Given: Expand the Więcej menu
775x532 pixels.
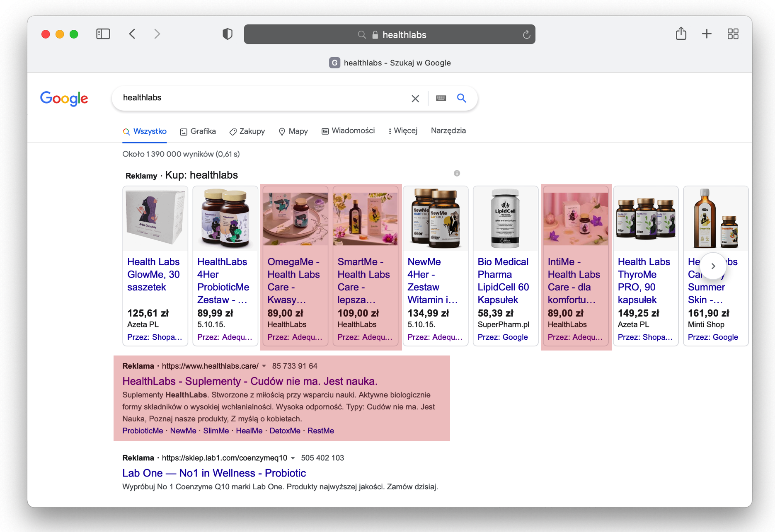Looking at the screenshot, I should [403, 131].
